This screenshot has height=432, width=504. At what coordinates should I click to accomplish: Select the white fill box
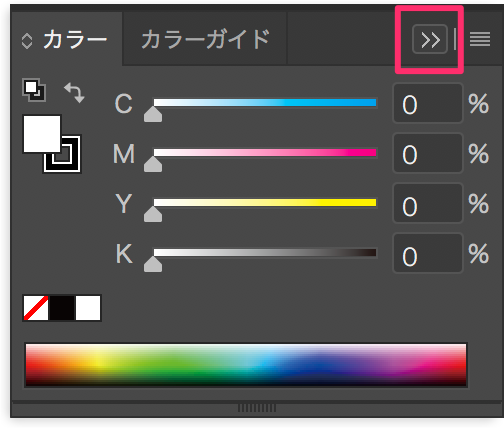pos(42,134)
